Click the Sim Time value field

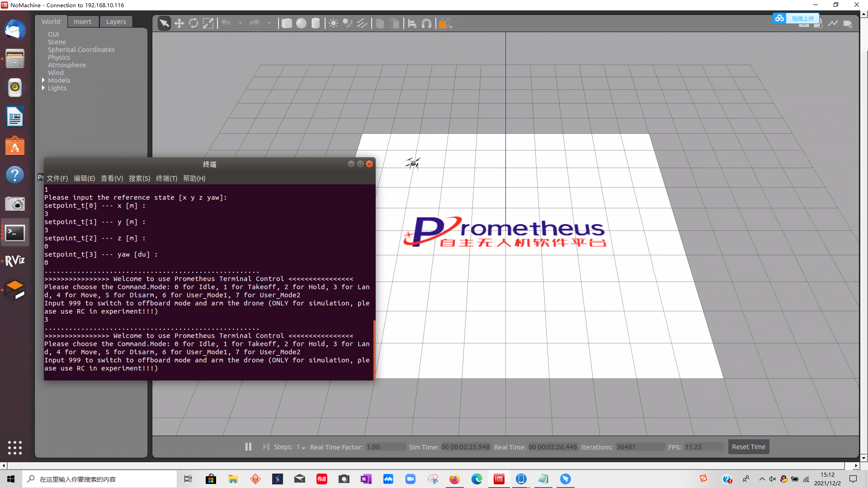(466, 447)
